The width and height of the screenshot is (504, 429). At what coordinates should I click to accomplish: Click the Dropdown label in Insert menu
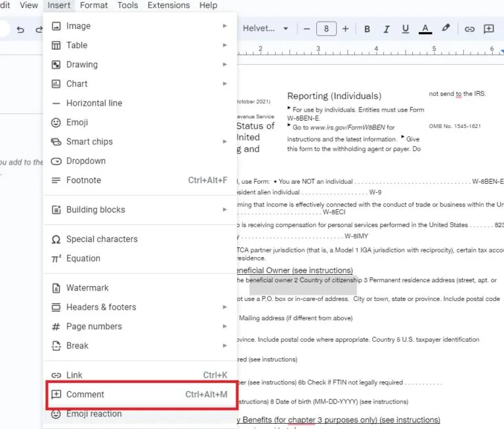click(86, 161)
